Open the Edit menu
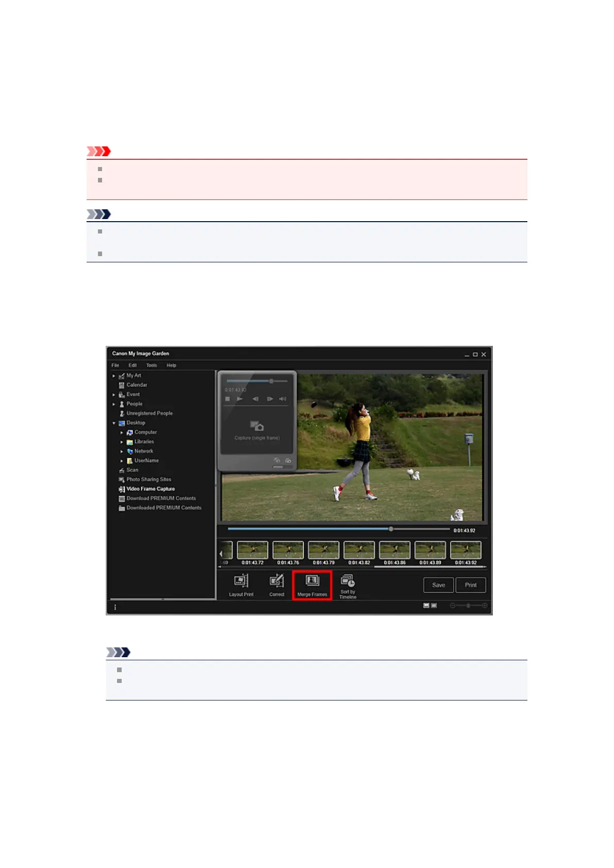 pos(132,365)
